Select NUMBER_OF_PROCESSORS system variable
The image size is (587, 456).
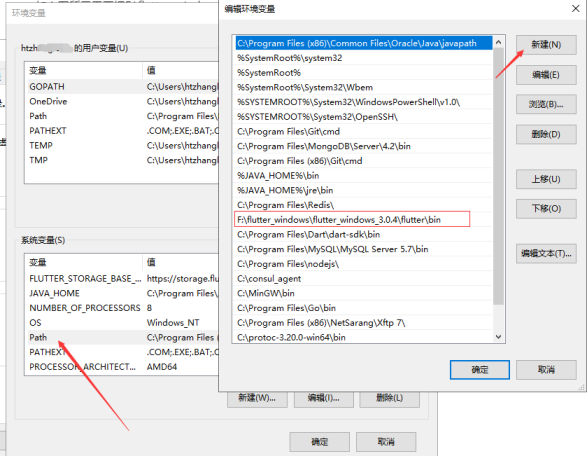click(122, 308)
